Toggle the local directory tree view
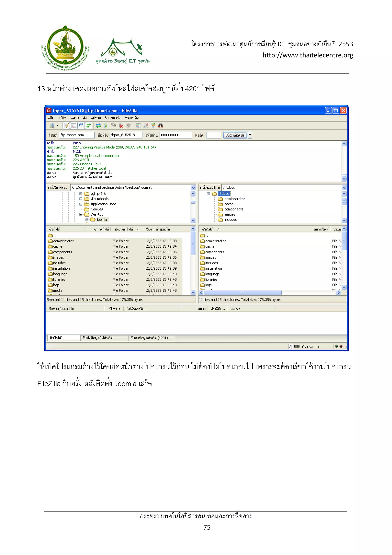This screenshot has width=392, height=555. tap(74, 125)
